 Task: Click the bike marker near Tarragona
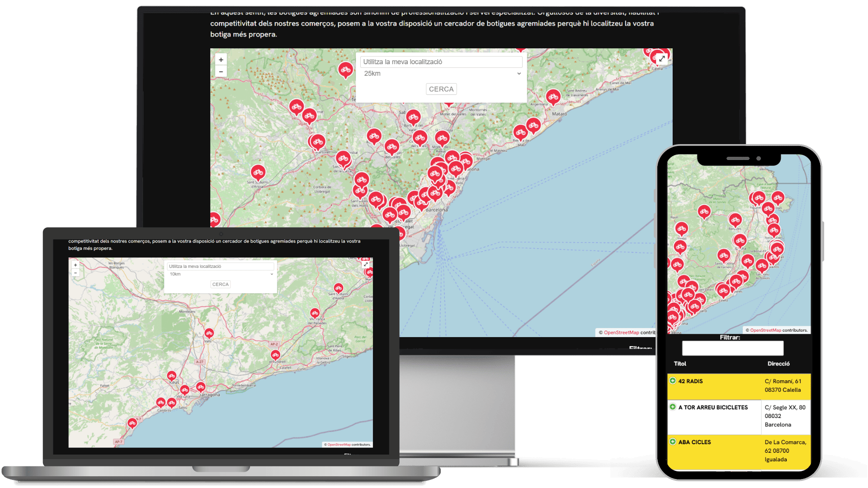coord(201,387)
